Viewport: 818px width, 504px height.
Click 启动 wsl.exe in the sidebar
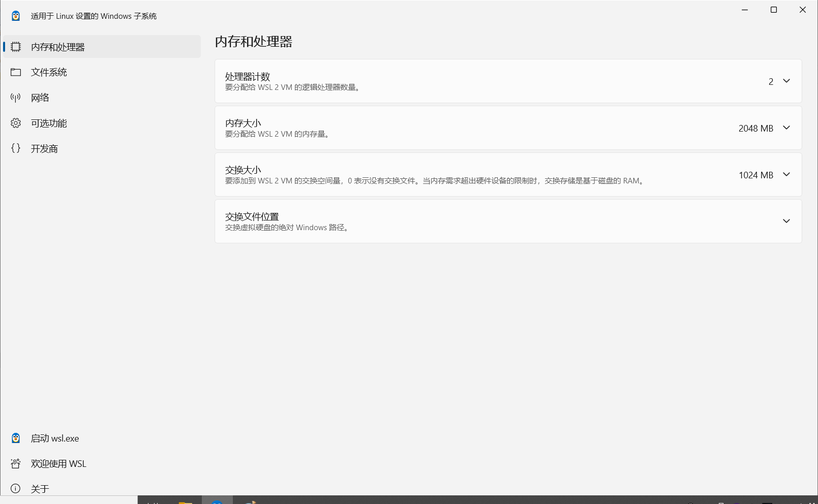[102, 438]
